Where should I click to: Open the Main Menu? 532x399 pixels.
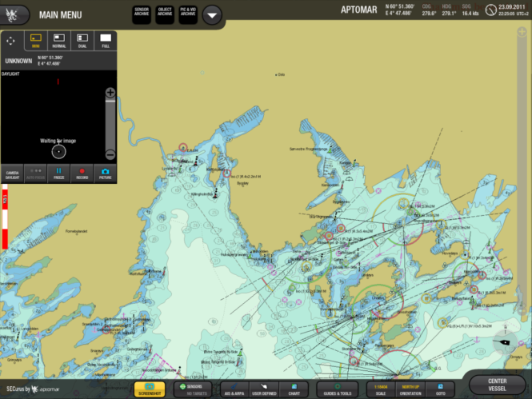point(60,15)
